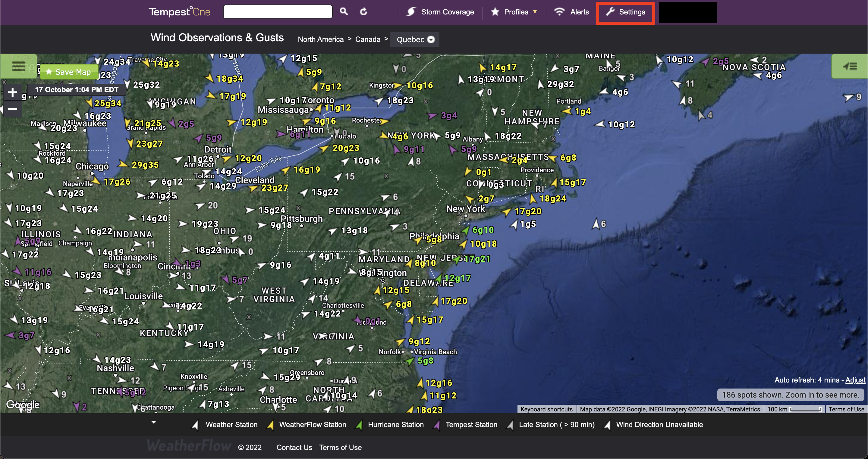Expand the Quebec region dropdown
The height and width of the screenshot is (459, 868).
pos(415,39)
